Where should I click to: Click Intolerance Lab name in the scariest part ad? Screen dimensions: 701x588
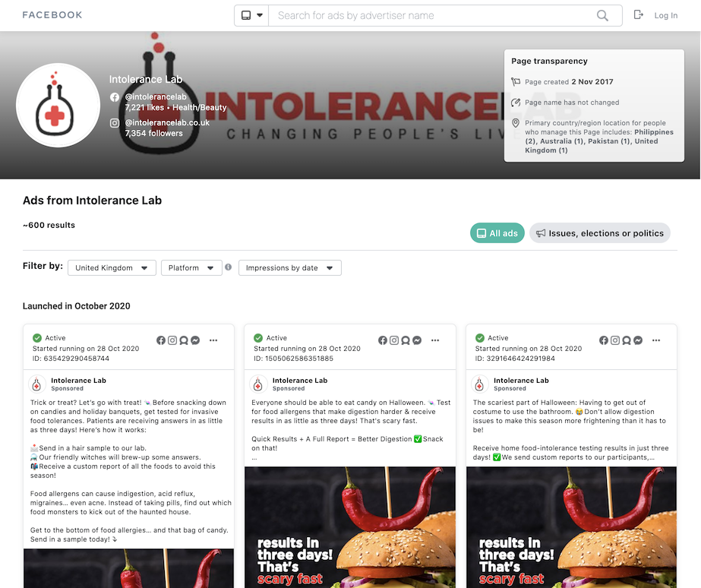pos(521,381)
